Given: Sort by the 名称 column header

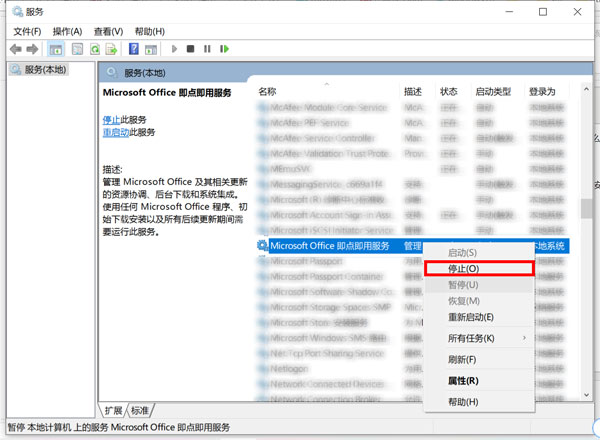Looking at the screenshot, I should [326, 91].
